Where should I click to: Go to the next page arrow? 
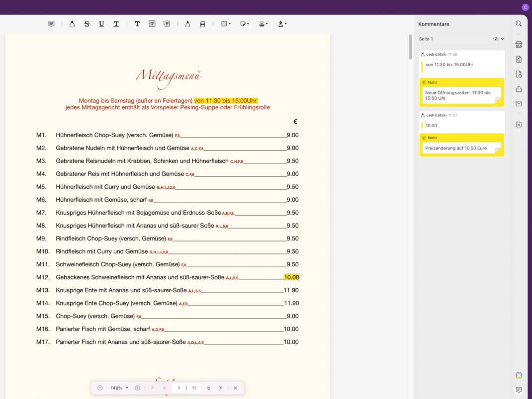[208, 388]
